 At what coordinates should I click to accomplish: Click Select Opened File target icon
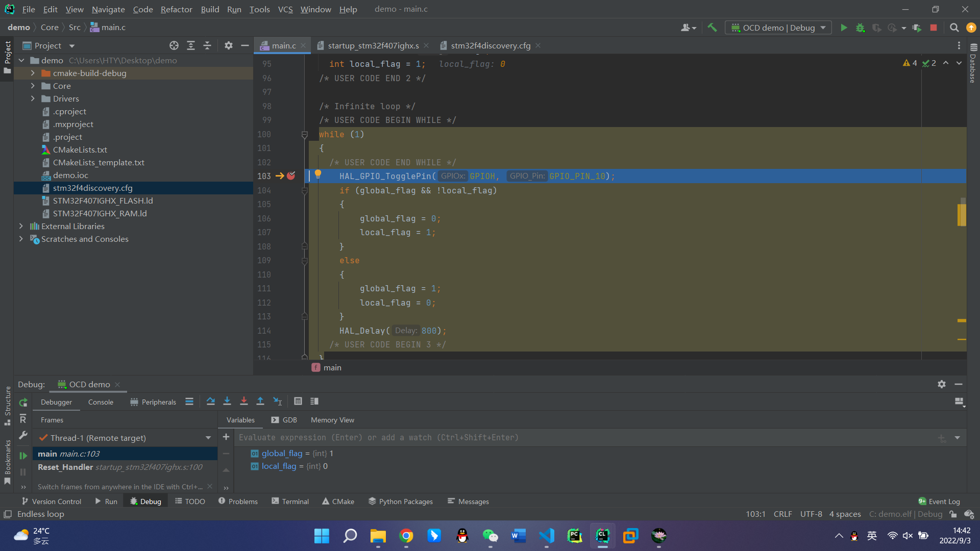tap(174, 45)
